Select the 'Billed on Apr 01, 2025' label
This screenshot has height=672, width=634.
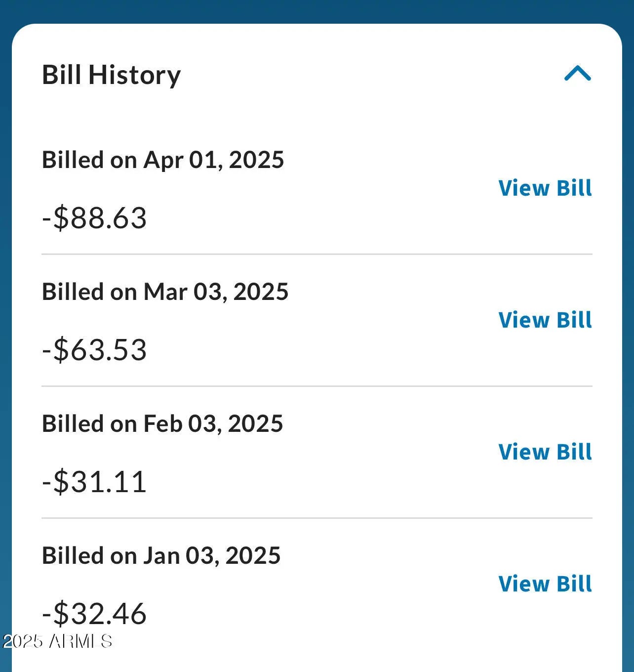[x=163, y=160]
